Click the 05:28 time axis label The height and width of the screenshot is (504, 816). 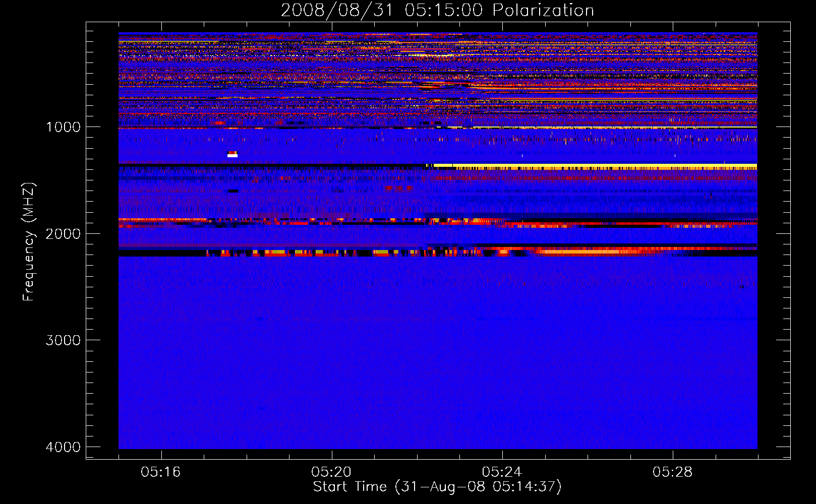[672, 472]
